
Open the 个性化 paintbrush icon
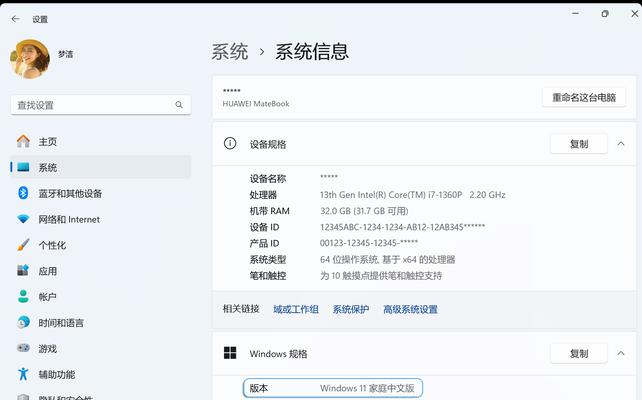23,245
